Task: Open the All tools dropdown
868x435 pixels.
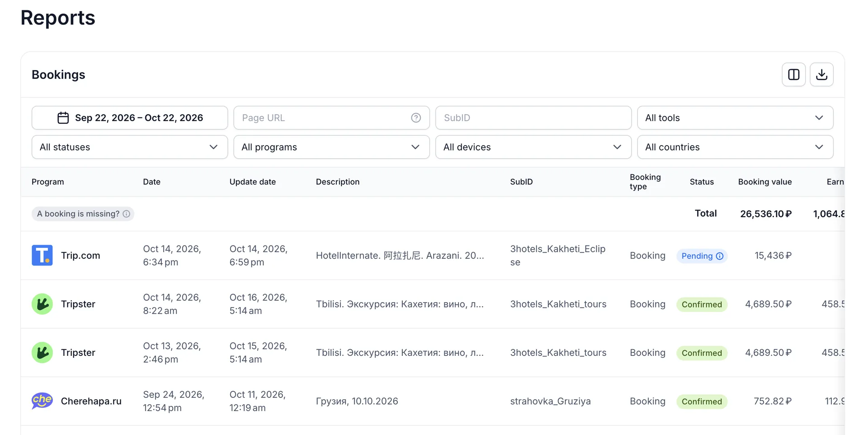Action: point(735,118)
